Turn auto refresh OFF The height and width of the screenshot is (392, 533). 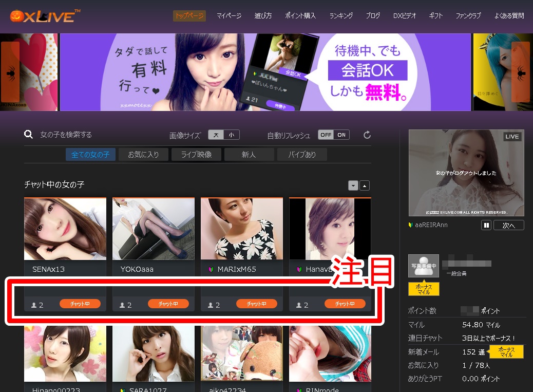326,135
